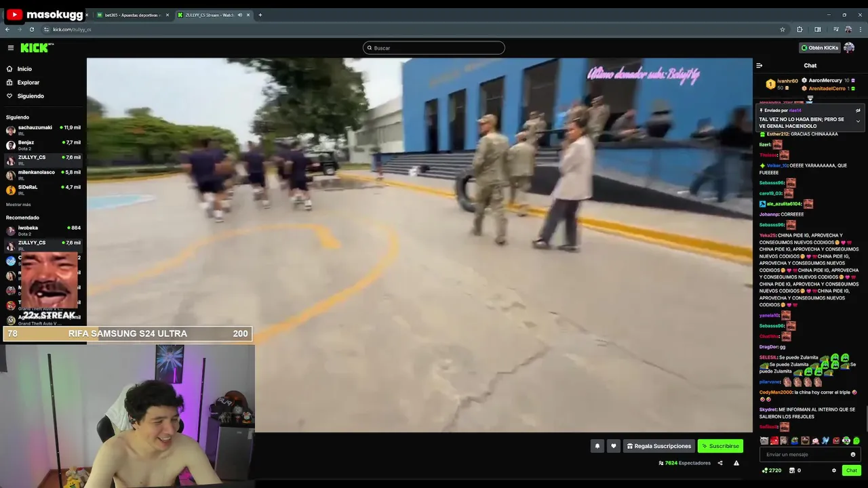This screenshot has height=488, width=868.
Task: Open the sachauzumaki channel
Action: (x=43, y=129)
